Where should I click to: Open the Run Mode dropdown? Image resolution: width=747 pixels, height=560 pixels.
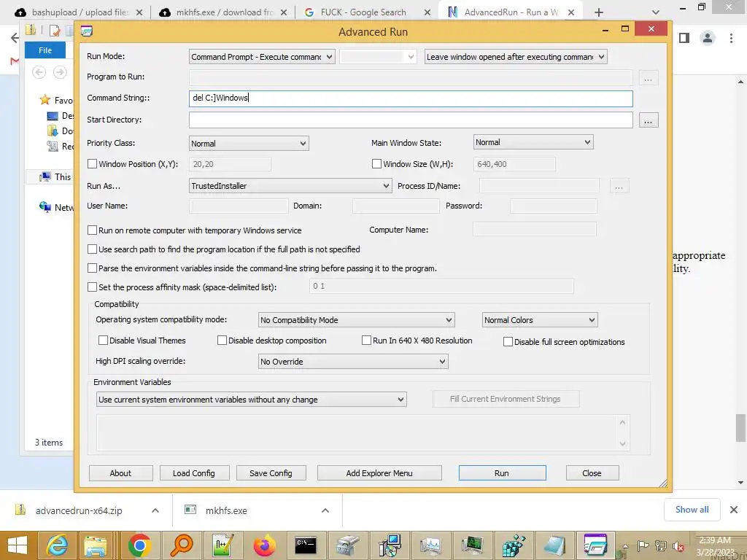point(262,57)
